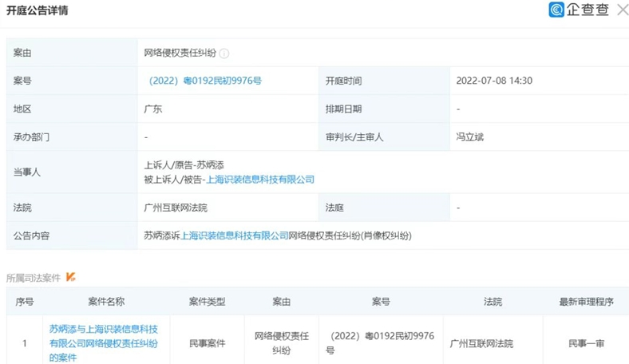This screenshot has height=364, width=629.
Task: Select the hearing time 2022-07-08 14:30 value
Action: (494, 81)
